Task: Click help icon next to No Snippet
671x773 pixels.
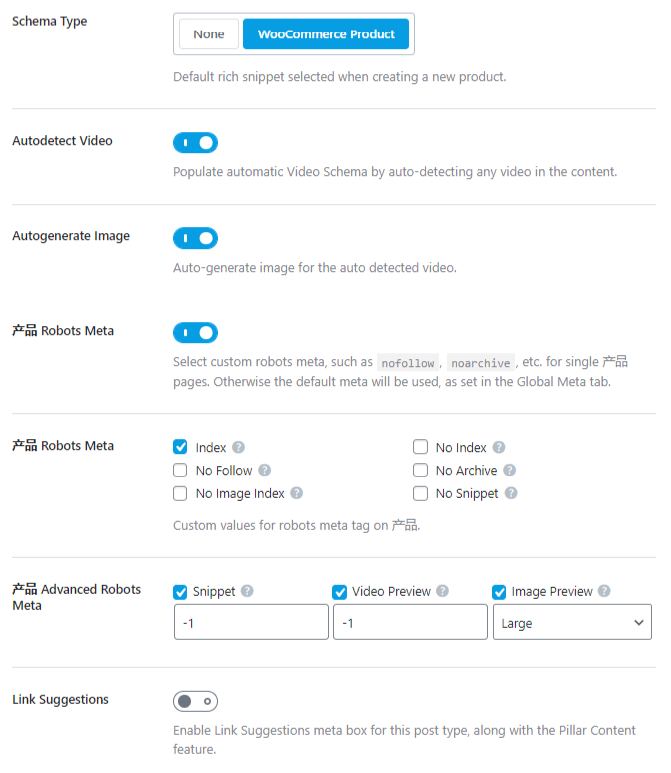Action: point(511,494)
